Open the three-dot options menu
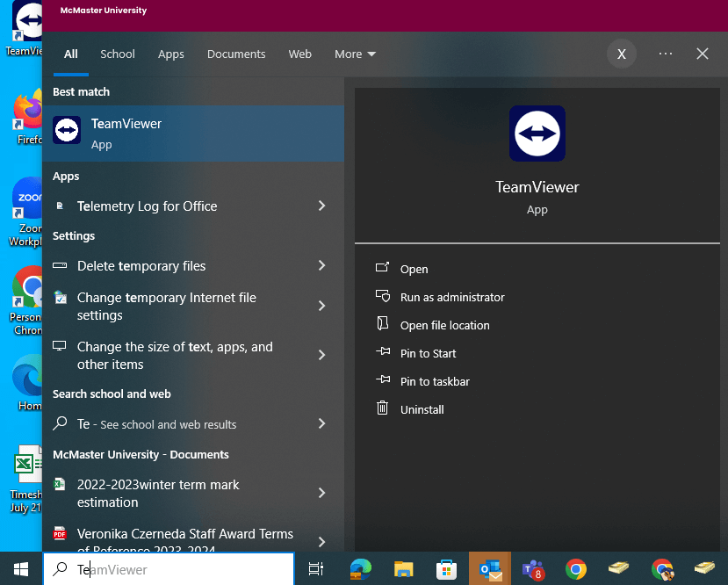The width and height of the screenshot is (728, 585). click(666, 54)
